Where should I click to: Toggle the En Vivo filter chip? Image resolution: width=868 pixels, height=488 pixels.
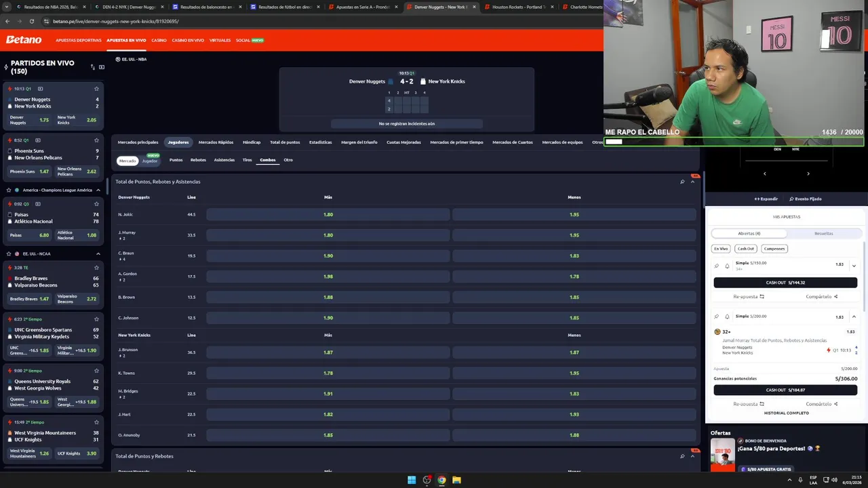click(x=721, y=249)
